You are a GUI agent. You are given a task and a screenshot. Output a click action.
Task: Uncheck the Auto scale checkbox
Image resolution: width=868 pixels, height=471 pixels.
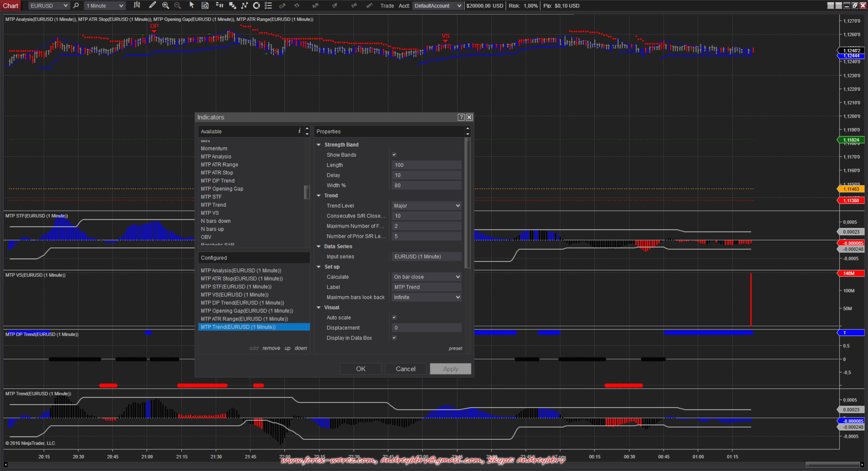[394, 318]
